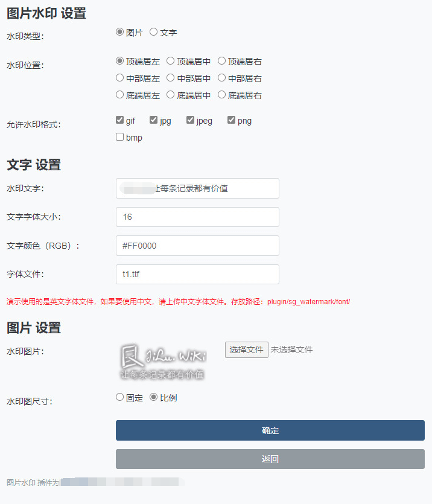Image resolution: width=432 pixels, height=504 pixels.
Task: Choose 顶端居右 watermark position
Action: click(x=221, y=61)
